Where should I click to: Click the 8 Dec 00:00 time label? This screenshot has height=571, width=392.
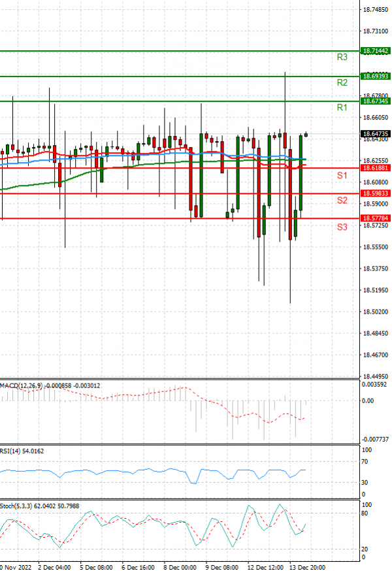(180, 567)
